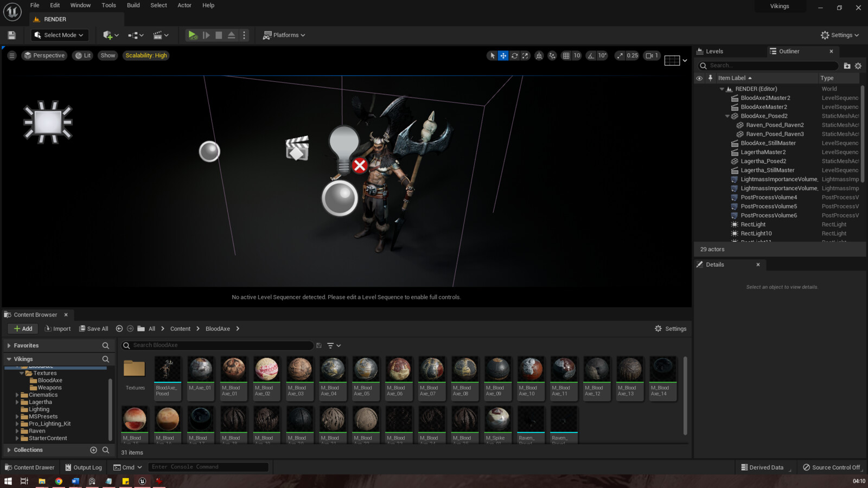Open the Platforms dropdown
Image resolution: width=868 pixels, height=488 pixels.
[x=284, y=35]
